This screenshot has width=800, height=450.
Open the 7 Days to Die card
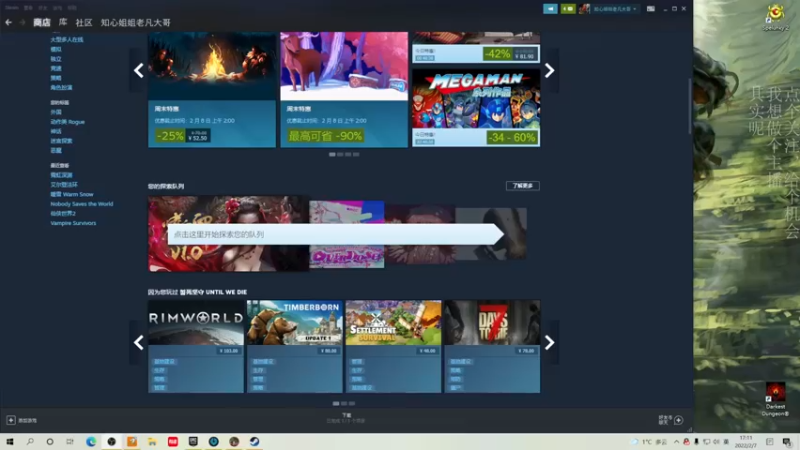[492, 346]
